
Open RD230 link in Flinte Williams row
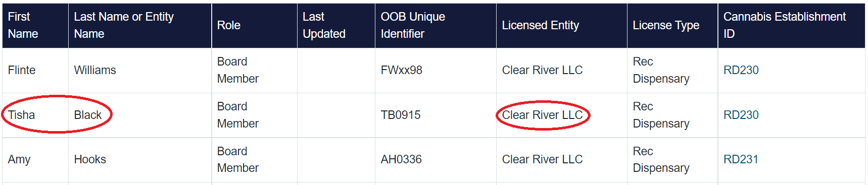click(x=741, y=70)
